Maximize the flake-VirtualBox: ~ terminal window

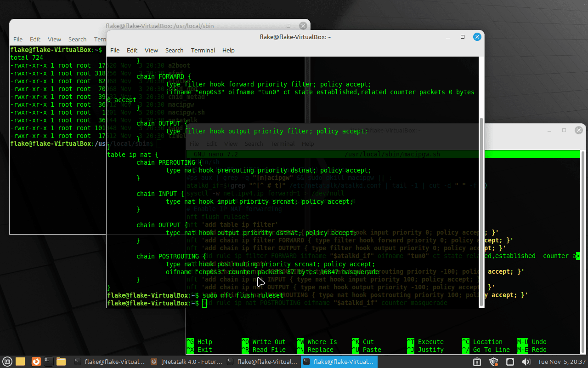463,37
